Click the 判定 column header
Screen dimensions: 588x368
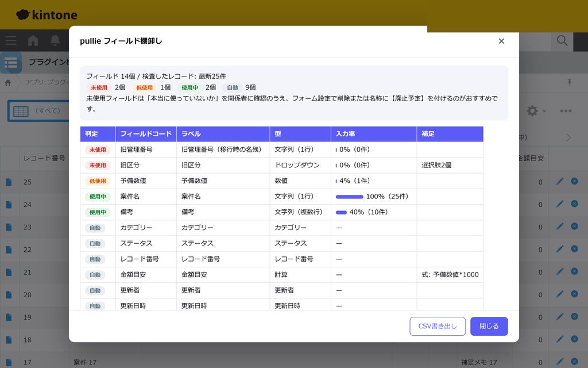(98, 134)
